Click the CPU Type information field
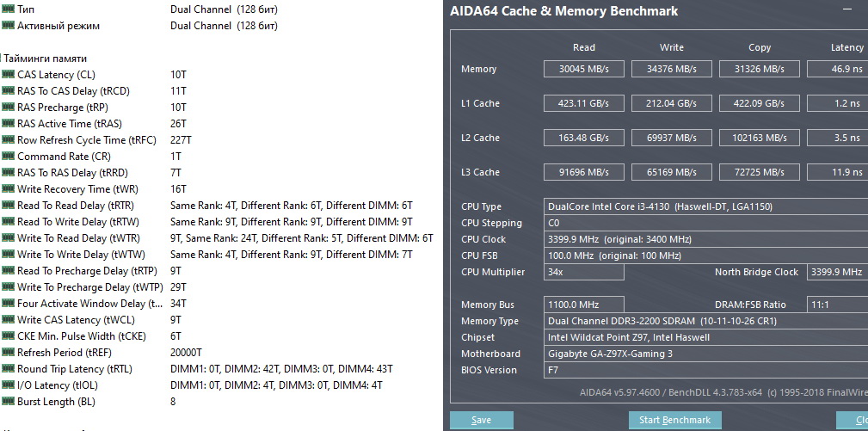This screenshot has height=431, width=868. (705, 206)
